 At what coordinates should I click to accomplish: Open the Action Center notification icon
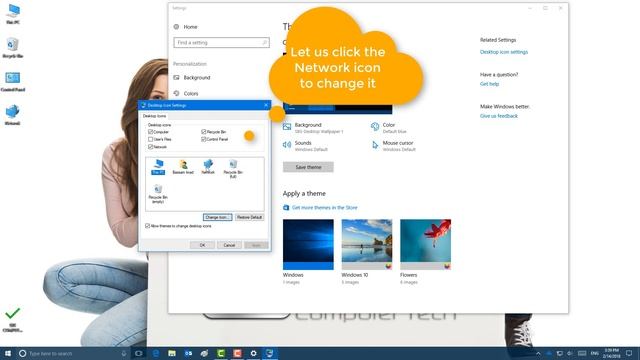[x=629, y=353]
